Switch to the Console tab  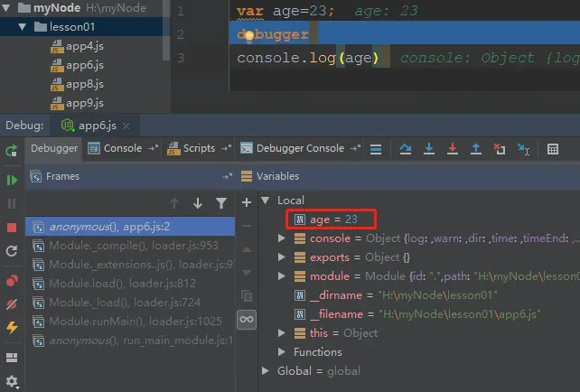123,148
